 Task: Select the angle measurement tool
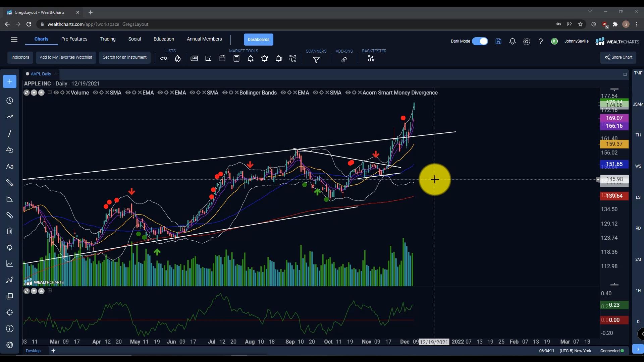pos(10,199)
